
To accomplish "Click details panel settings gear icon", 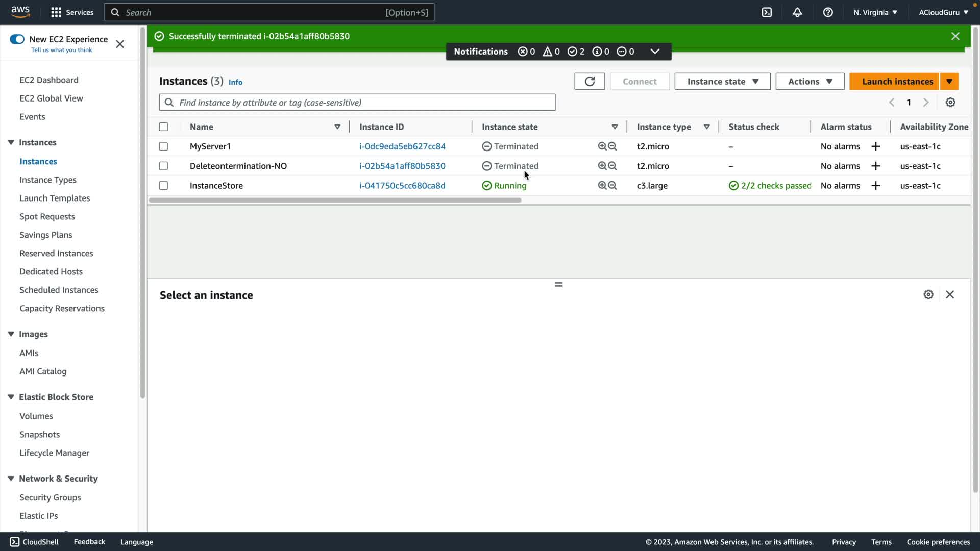I will click(x=928, y=295).
